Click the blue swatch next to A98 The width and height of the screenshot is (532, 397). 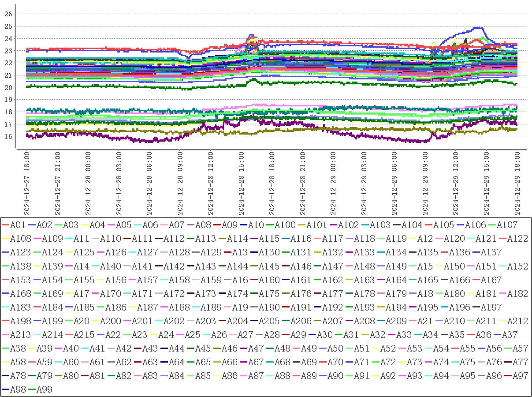[x=6, y=390]
